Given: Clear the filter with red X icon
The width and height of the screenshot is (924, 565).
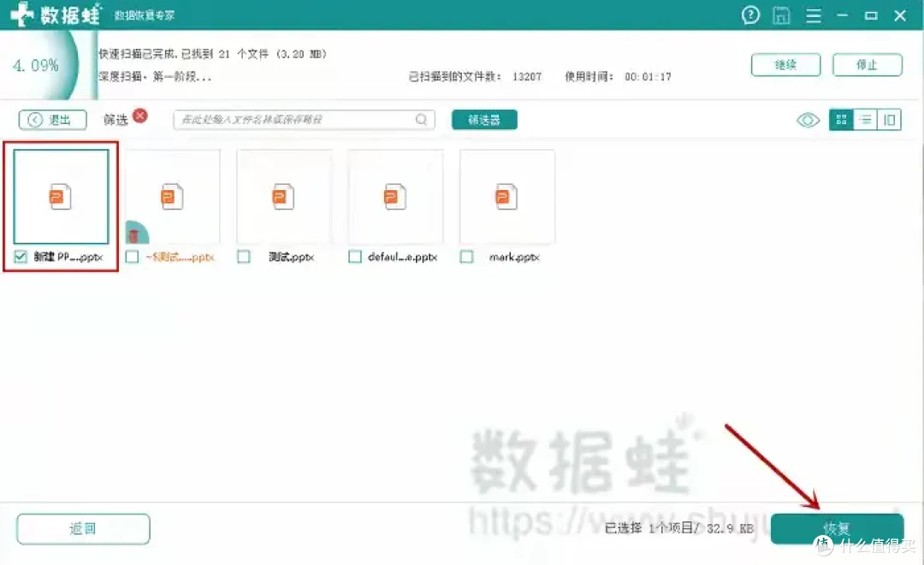Looking at the screenshot, I should coord(140,116).
